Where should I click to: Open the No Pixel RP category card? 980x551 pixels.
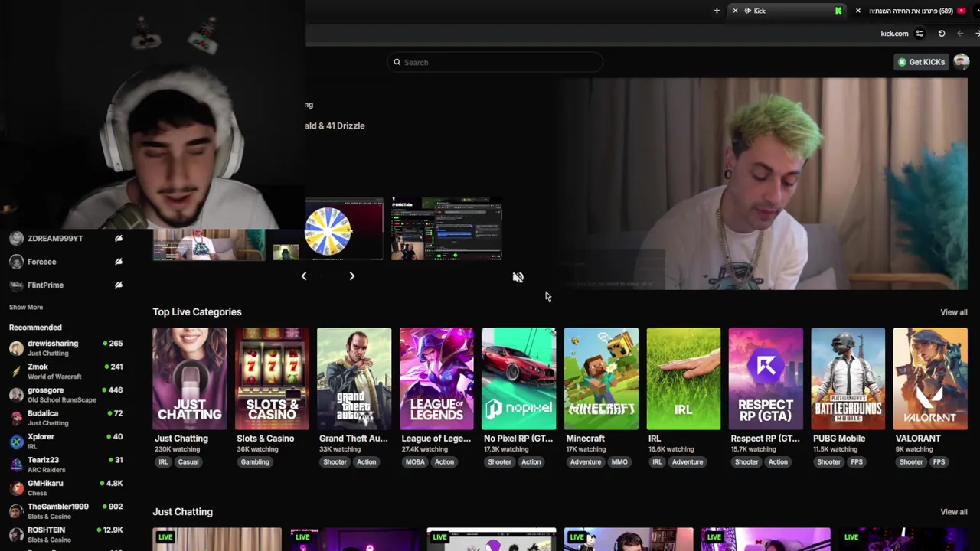(x=518, y=379)
